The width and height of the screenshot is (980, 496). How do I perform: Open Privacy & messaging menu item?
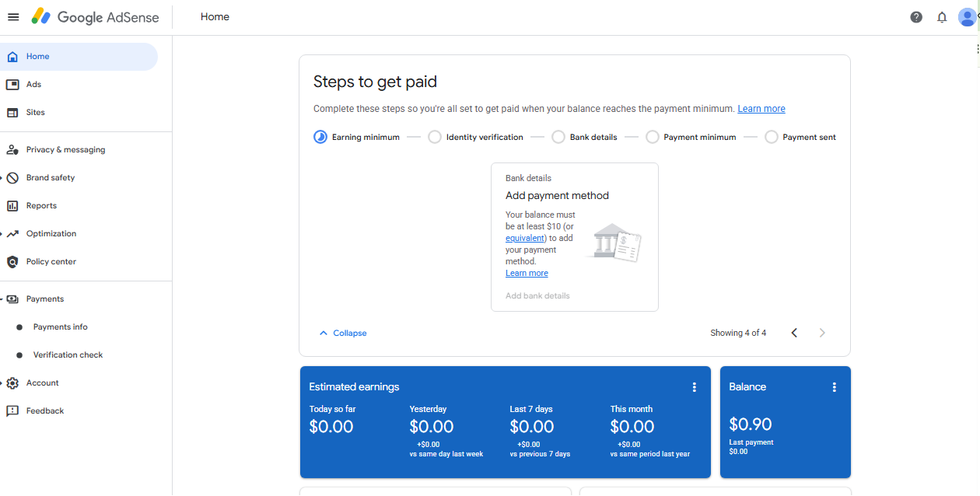coord(79,150)
